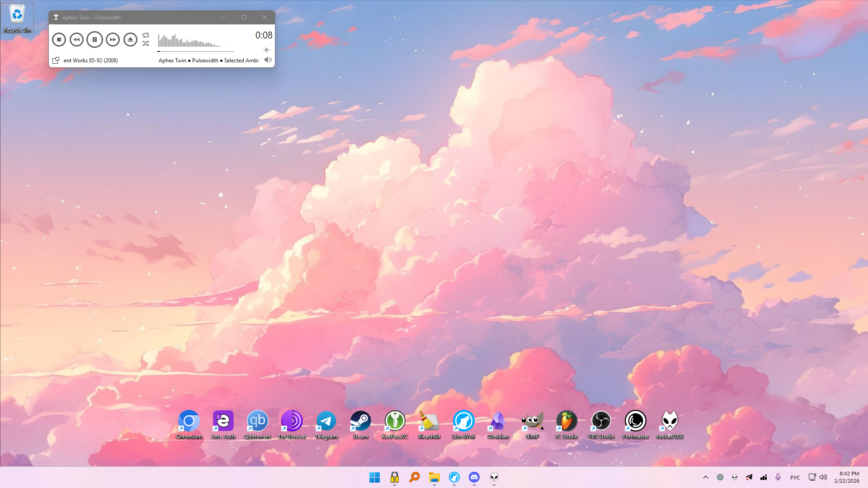This screenshot has height=488, width=868.
Task: Mute audio via player speaker icon
Action: click(268, 60)
